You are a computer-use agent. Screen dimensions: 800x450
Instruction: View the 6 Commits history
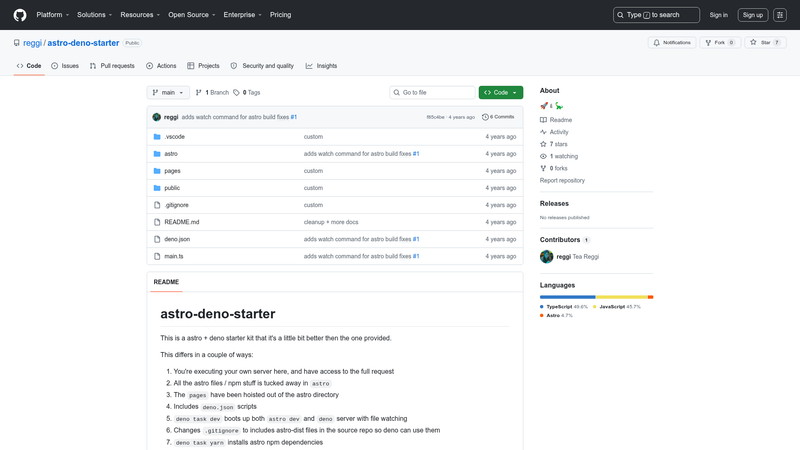click(x=498, y=117)
